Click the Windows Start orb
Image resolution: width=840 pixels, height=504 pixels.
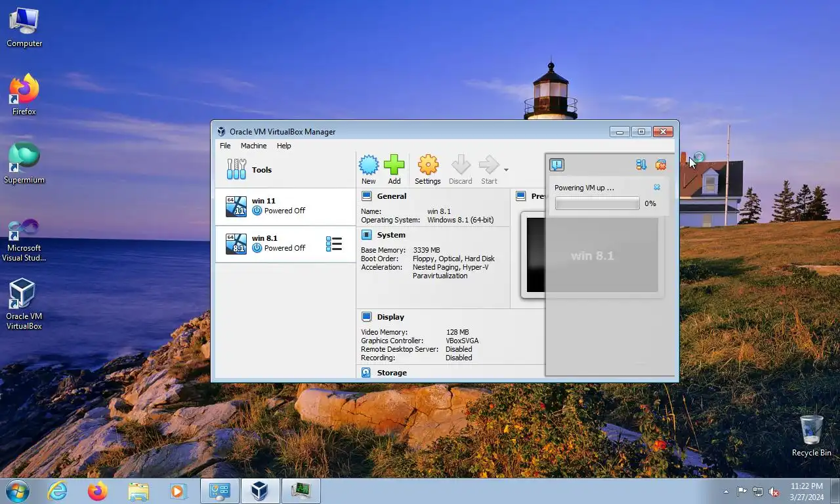tap(17, 491)
